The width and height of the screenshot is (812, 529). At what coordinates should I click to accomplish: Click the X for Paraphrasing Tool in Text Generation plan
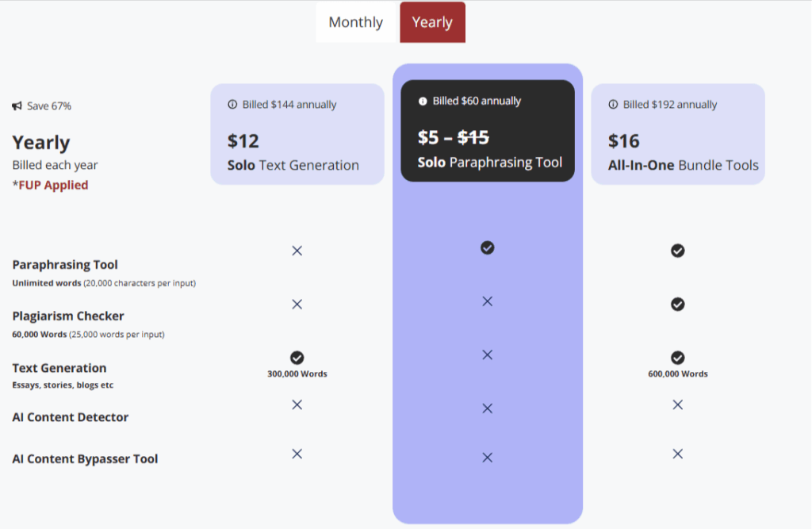tap(297, 250)
